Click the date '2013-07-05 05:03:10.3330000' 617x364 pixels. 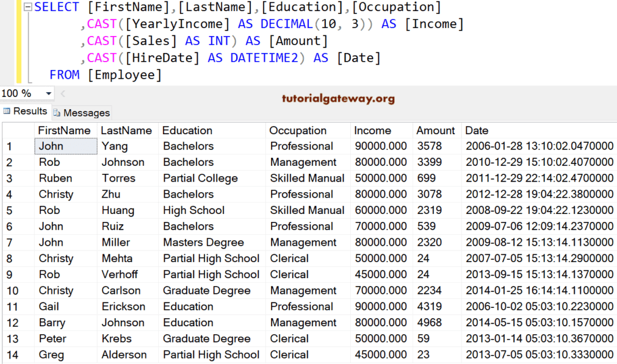pyautogui.click(x=539, y=355)
